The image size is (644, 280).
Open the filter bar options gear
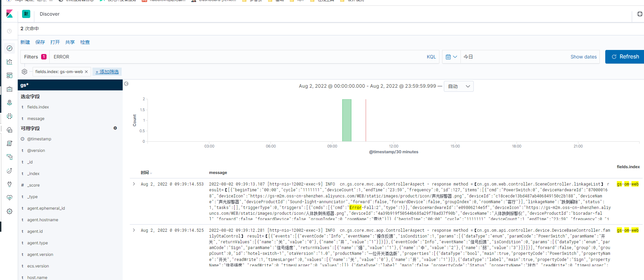click(x=24, y=72)
